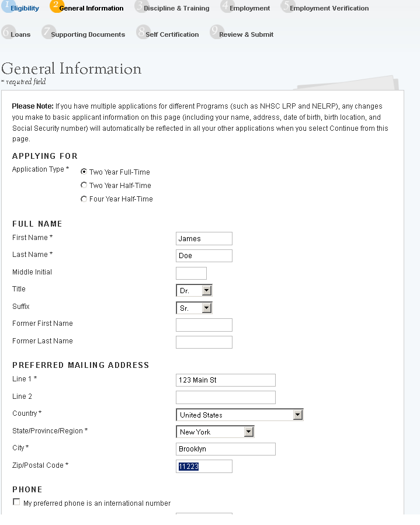Screen dimensions: 420x525
Task: Select the Two Year Half-Time radio button
Action: click(84, 185)
